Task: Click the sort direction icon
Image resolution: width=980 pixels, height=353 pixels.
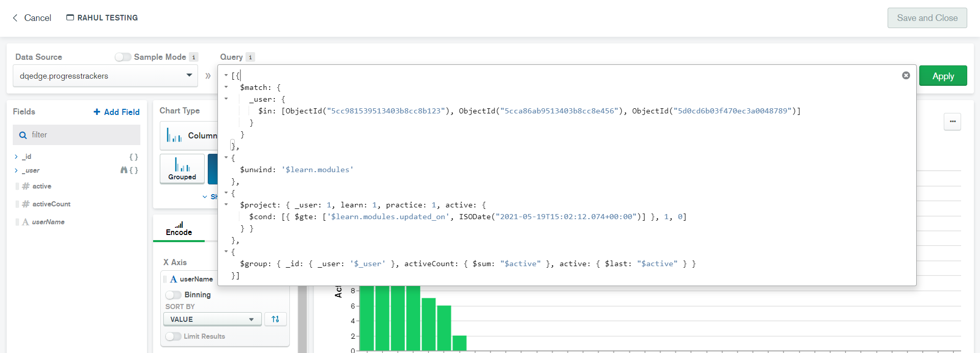Action: (x=276, y=319)
